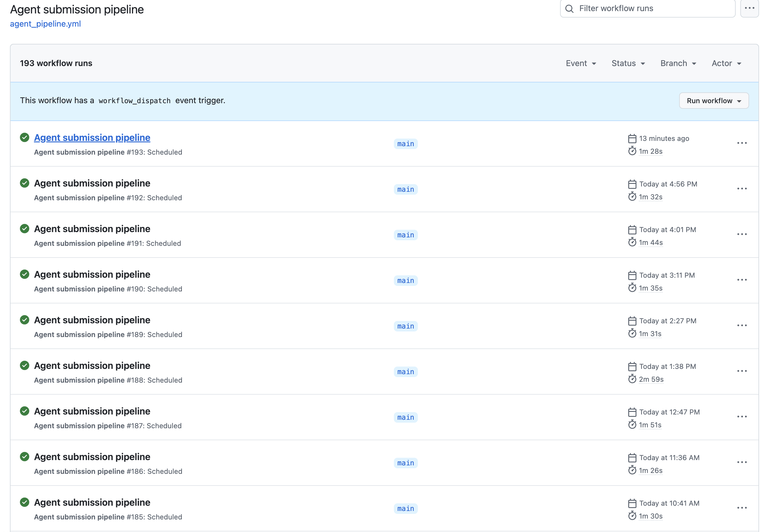Viewport: 769px width, 532px height.
Task: Expand the Event filter dropdown
Action: pyautogui.click(x=581, y=63)
